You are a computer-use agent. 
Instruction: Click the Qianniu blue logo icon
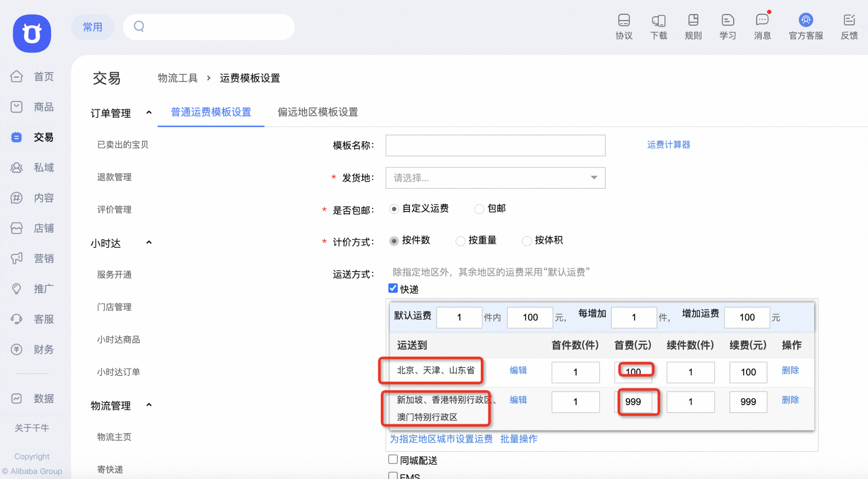pos(32,34)
